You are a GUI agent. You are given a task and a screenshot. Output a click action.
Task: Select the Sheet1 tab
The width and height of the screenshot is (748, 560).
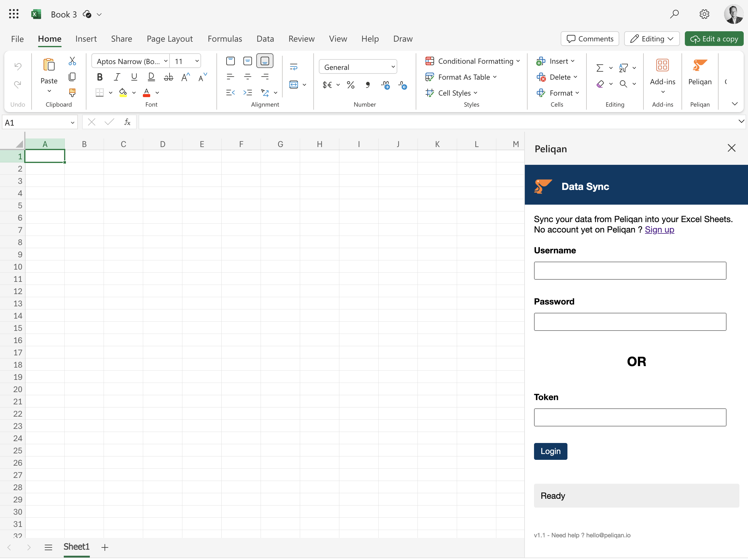76,547
